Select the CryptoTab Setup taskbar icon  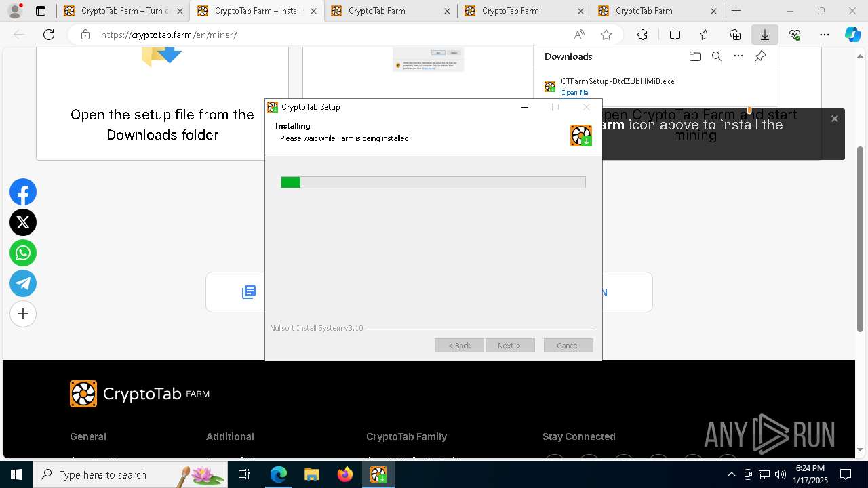(x=378, y=474)
